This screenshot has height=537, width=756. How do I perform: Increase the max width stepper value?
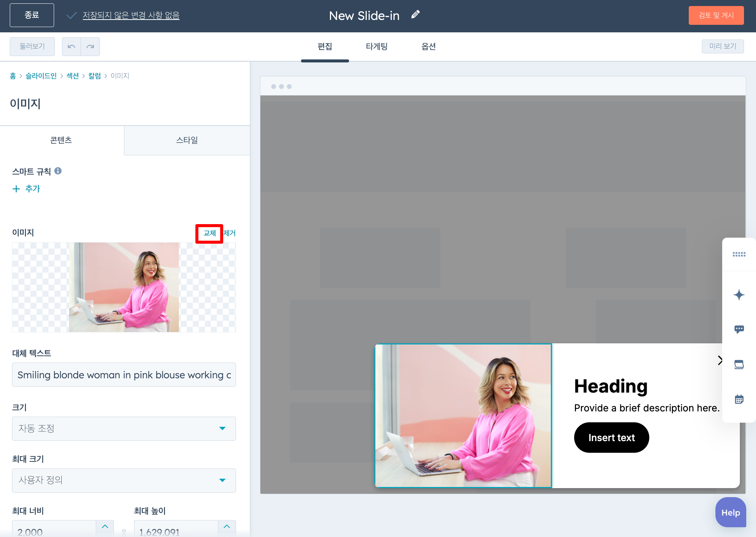[105, 526]
